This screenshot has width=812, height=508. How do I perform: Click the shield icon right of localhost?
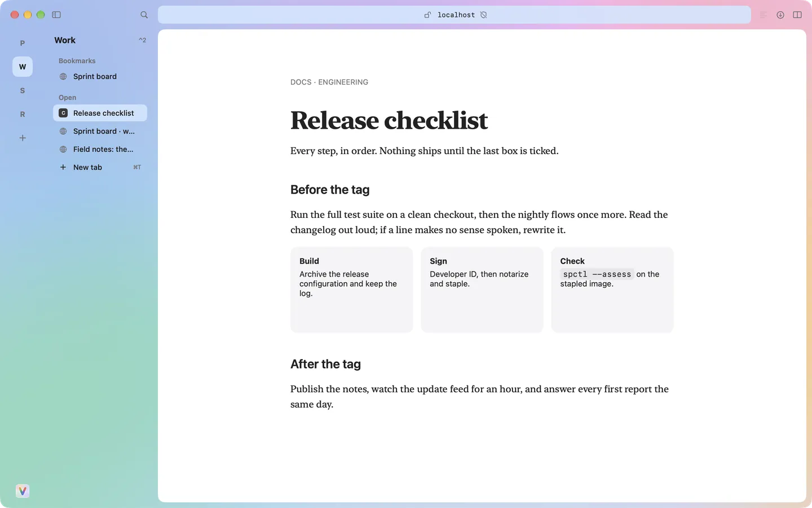(x=483, y=15)
